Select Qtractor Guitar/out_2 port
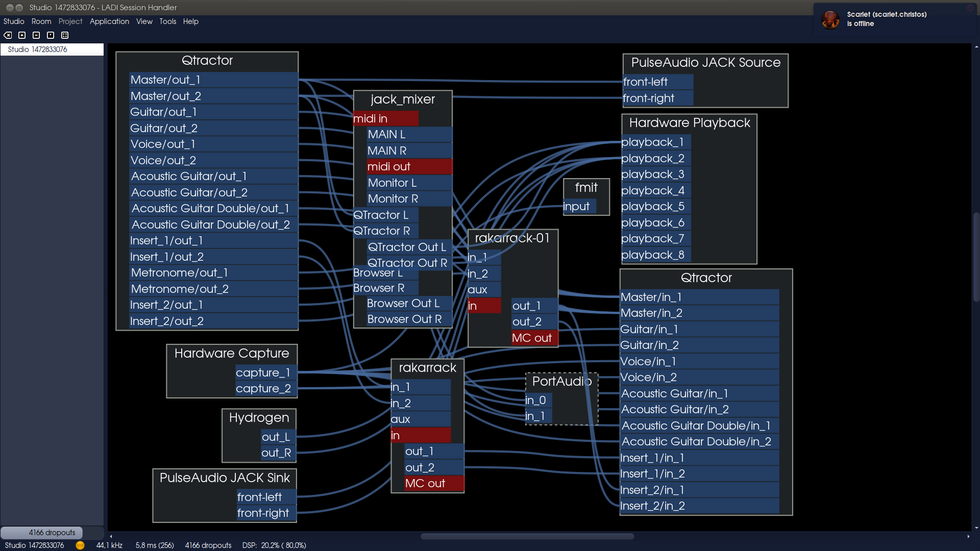The image size is (980, 551). point(213,128)
